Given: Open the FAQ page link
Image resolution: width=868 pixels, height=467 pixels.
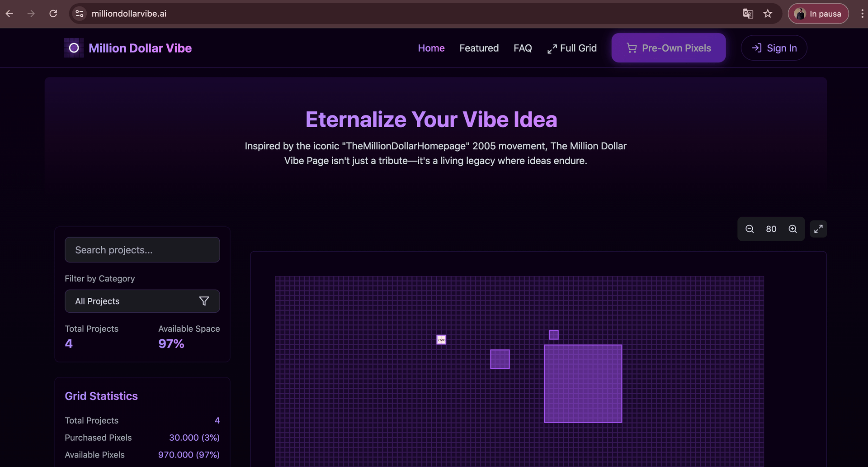Looking at the screenshot, I should 523,48.
